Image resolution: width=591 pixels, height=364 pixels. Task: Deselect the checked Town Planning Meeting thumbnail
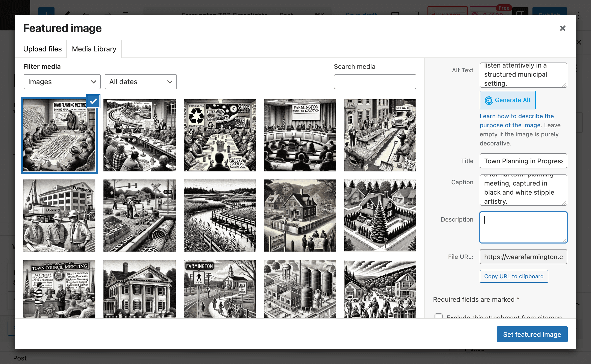pos(93,101)
